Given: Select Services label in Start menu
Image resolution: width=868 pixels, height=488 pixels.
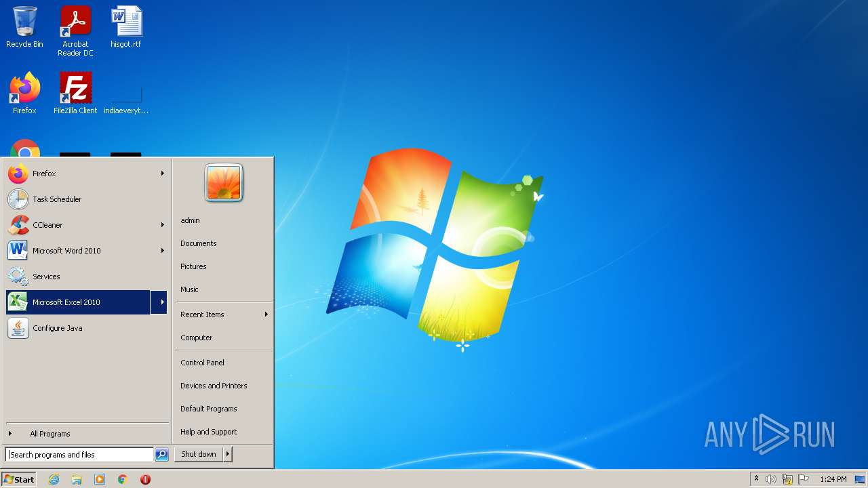Looking at the screenshot, I should tap(46, 277).
